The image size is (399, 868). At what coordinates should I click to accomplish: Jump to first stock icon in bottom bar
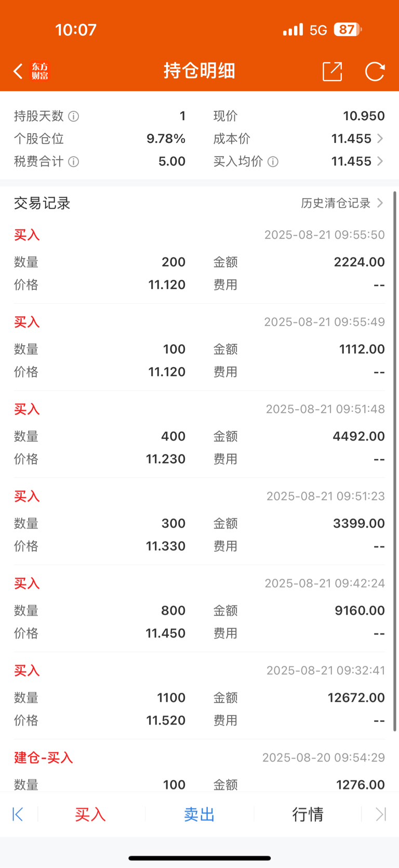click(18, 814)
